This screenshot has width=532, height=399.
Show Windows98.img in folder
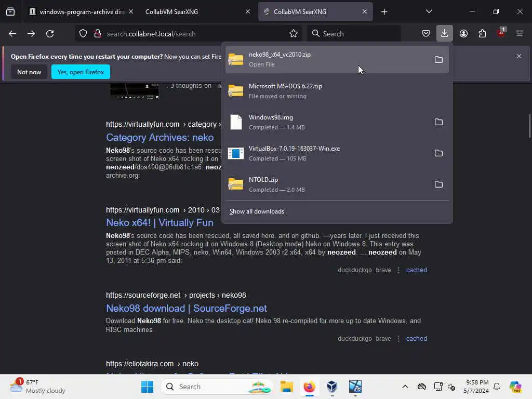[x=438, y=122]
